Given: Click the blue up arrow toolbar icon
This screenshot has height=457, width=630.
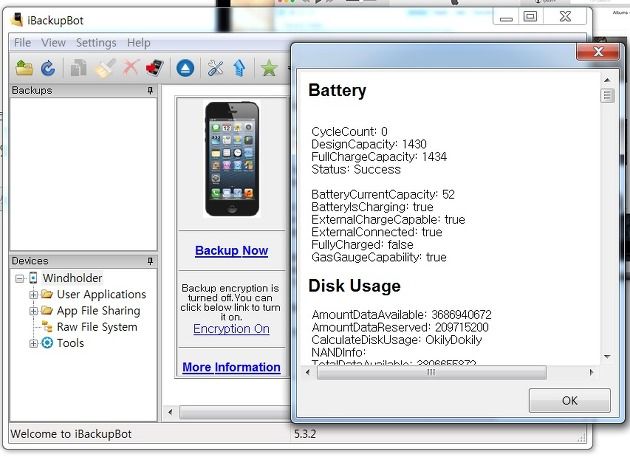Looking at the screenshot, I should pyautogui.click(x=239, y=68).
